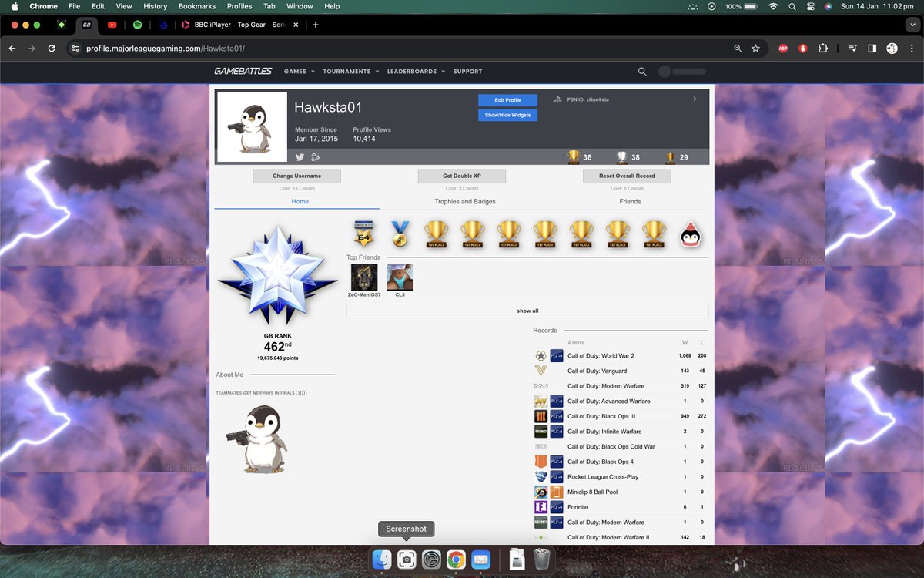
Task: Open macOS Control Center icon
Action: tap(810, 6)
